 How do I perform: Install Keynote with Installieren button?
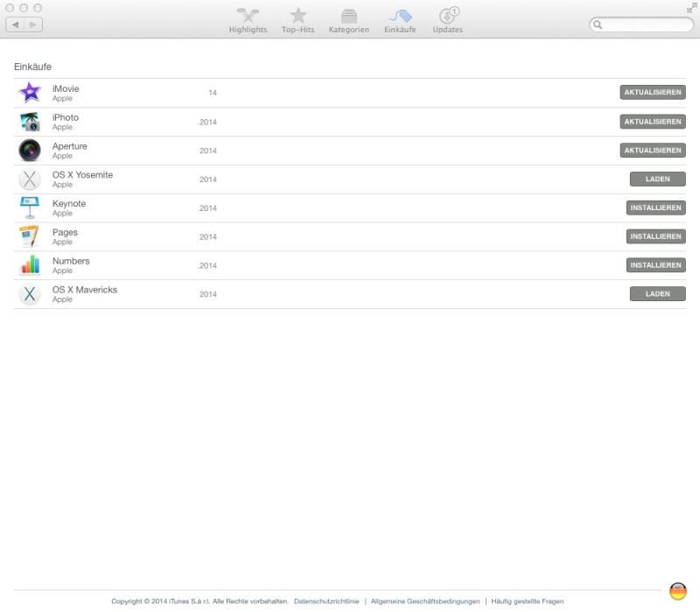click(x=655, y=208)
